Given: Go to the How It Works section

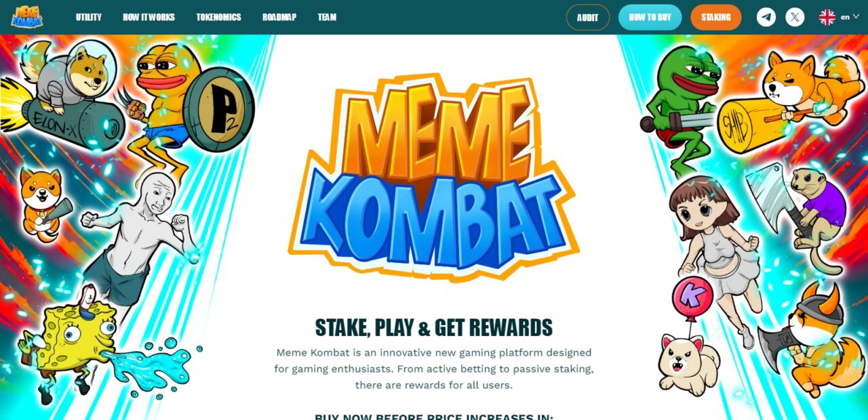Looking at the screenshot, I should click(x=149, y=18).
